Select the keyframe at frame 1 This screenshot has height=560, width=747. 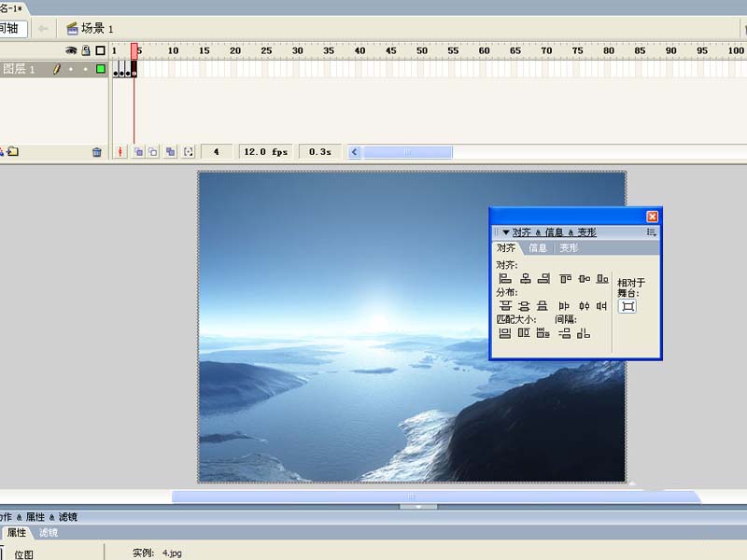point(116,69)
